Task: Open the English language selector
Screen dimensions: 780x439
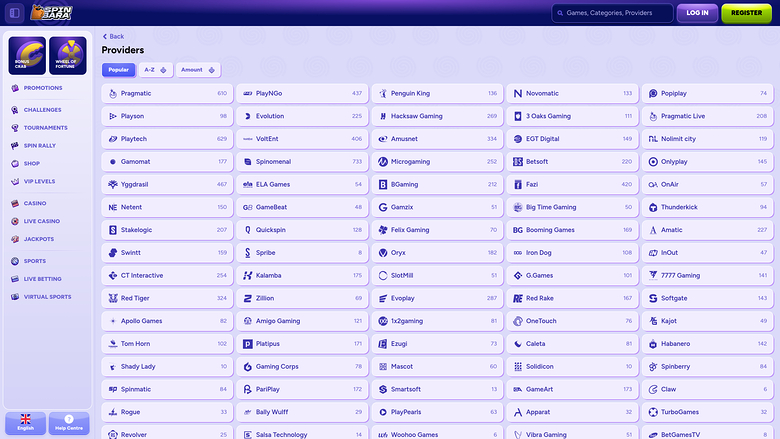Action: 25,422
